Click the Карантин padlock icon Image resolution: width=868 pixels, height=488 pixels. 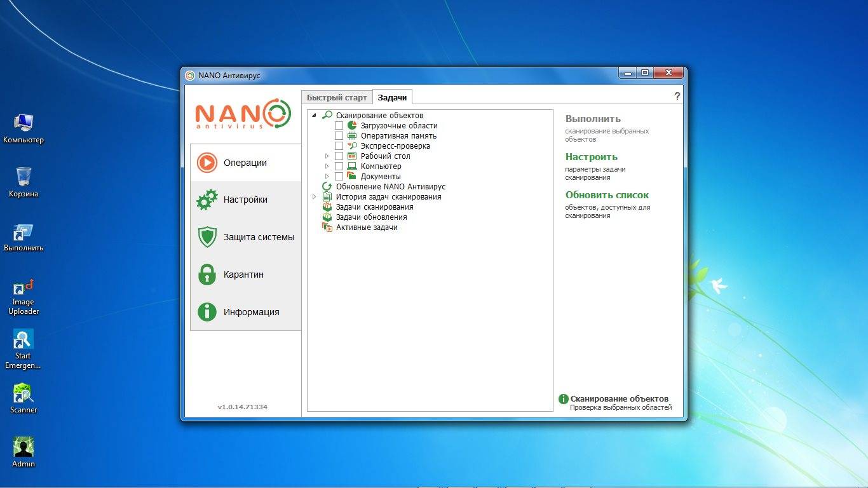coord(207,274)
